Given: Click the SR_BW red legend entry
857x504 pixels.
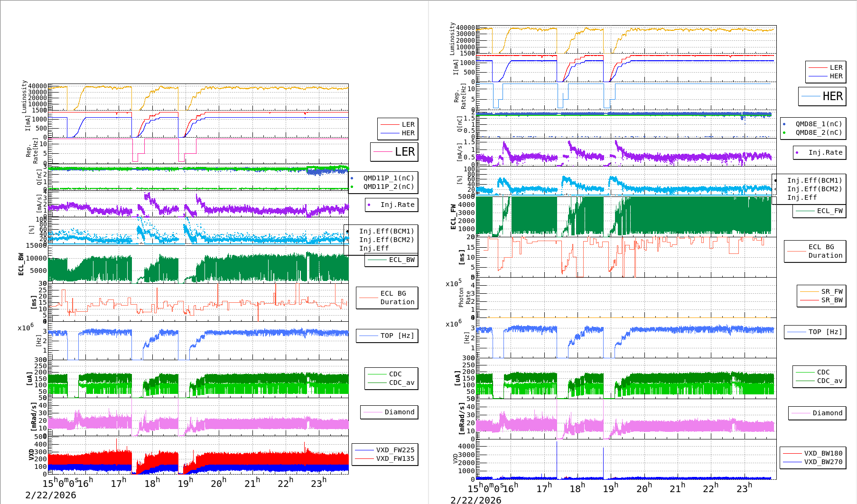Looking at the screenshot, I should tap(831, 300).
